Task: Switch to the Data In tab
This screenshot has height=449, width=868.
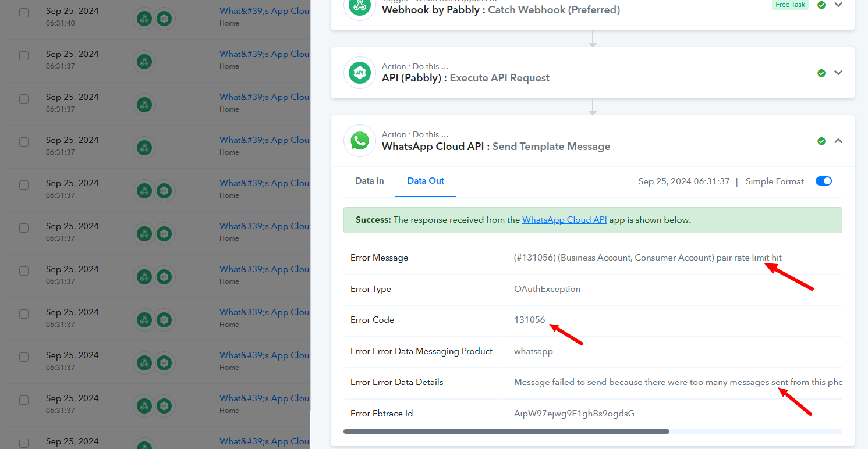Action: (x=370, y=181)
